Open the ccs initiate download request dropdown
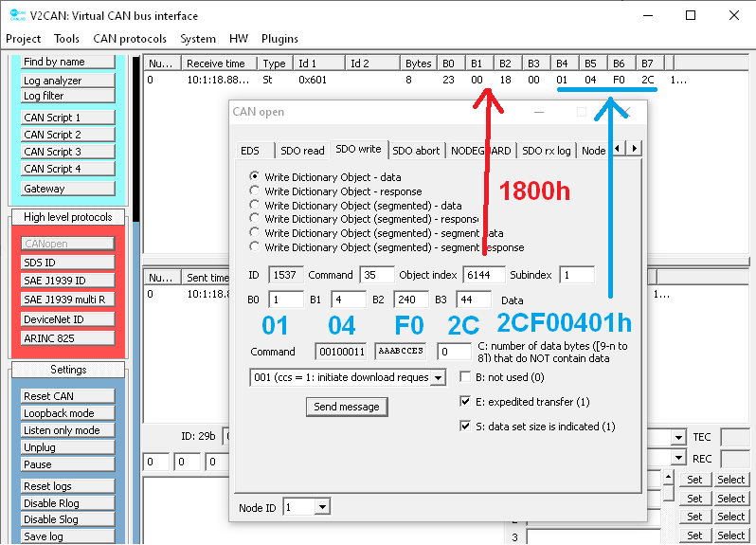Viewport: 756px width, 545px height. pos(438,377)
